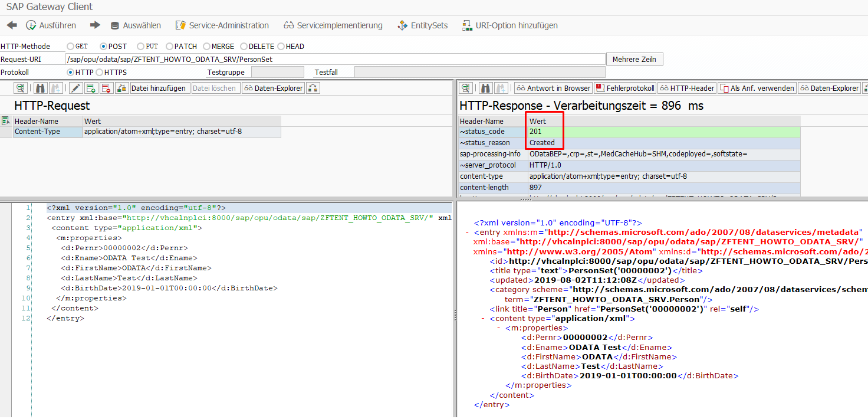Click Datei hinzufügen button
This screenshot has width=868, height=419.
coord(158,88)
